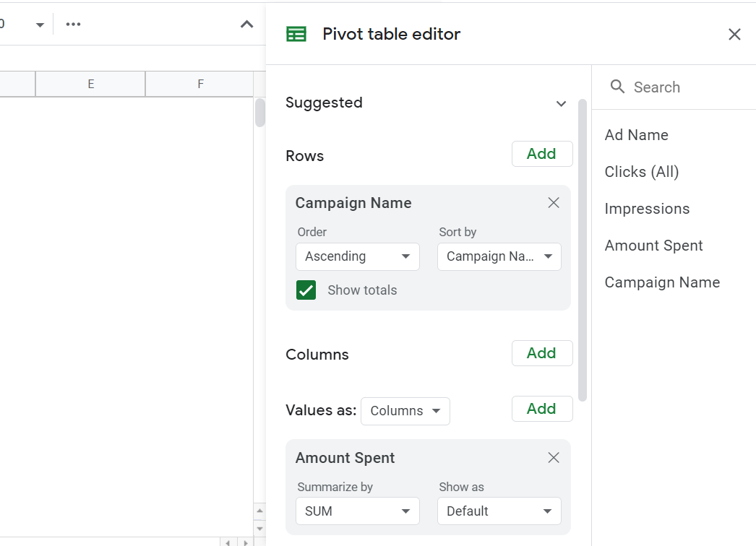Open the Sort by Campaign Name dropdown
This screenshot has height=546, width=756.
[499, 256]
